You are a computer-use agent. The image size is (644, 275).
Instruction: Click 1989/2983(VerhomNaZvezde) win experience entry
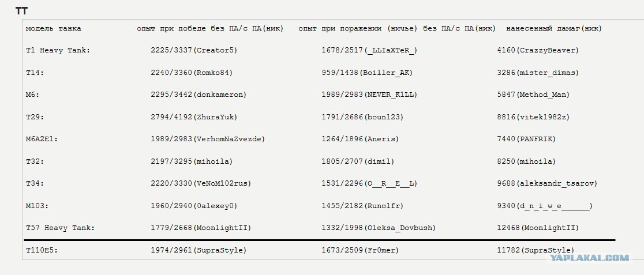point(208,139)
